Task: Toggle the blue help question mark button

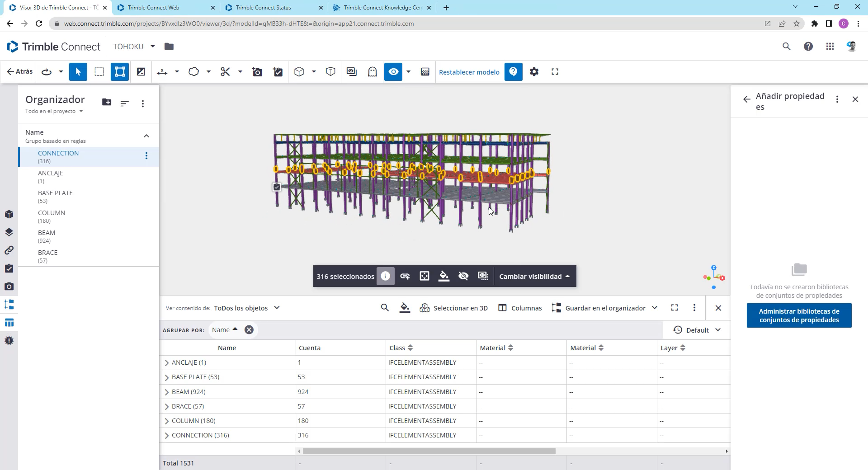Action: pos(513,72)
